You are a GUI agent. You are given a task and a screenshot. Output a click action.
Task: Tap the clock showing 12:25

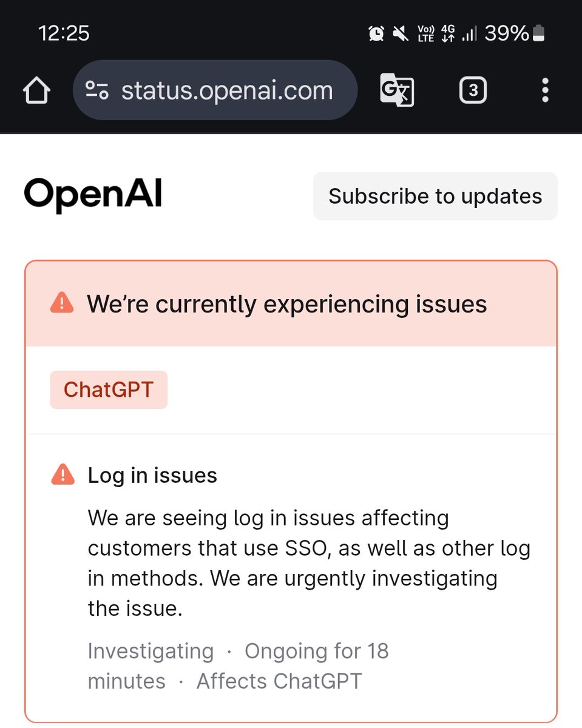coord(64,34)
